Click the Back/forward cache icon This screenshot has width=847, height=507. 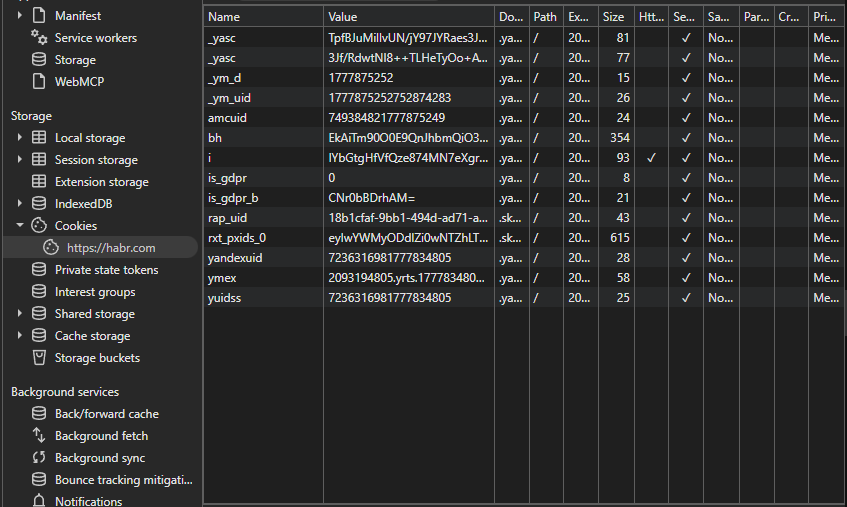point(39,414)
